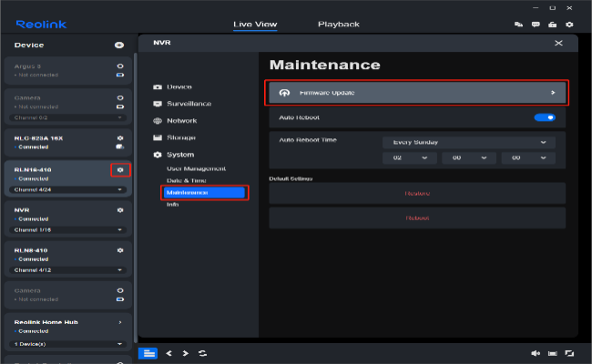Mute audio using bottom speaker icon
This screenshot has height=364, width=592.
pos(536,353)
